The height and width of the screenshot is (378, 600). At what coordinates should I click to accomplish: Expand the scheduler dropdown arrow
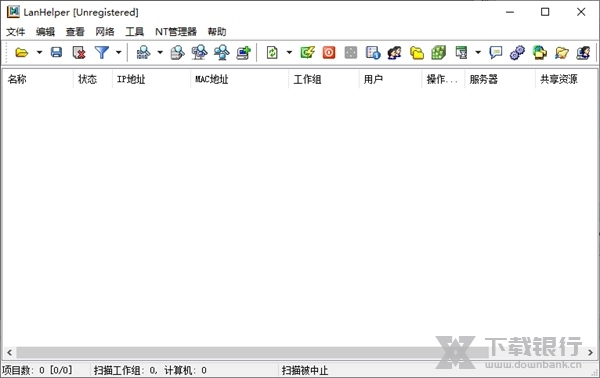coord(478,52)
